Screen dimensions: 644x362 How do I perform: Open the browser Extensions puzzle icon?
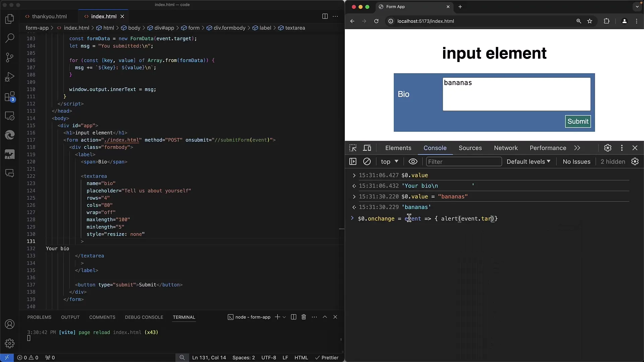[x=606, y=21]
